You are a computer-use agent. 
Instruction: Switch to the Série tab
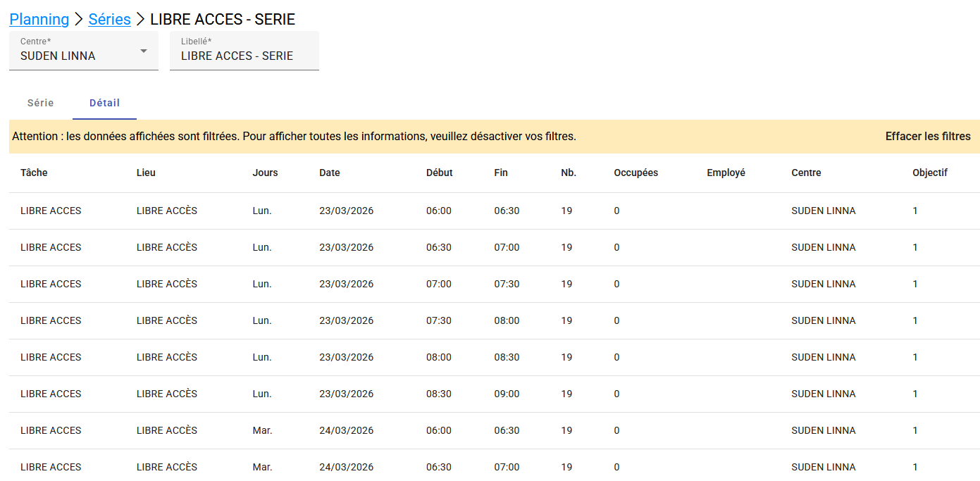coord(40,103)
